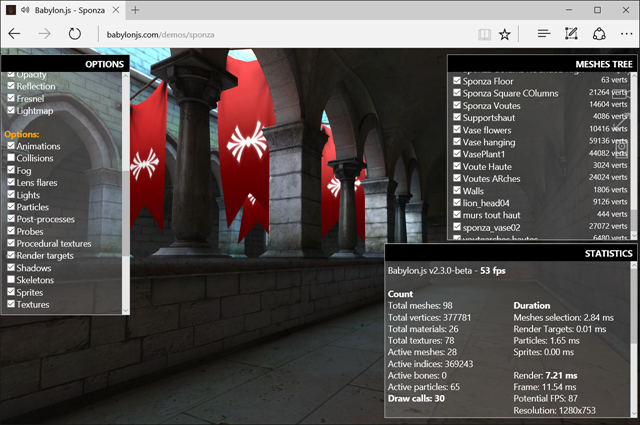Click the orange Options: heading
The width and height of the screenshot is (640, 425).
(x=22, y=134)
